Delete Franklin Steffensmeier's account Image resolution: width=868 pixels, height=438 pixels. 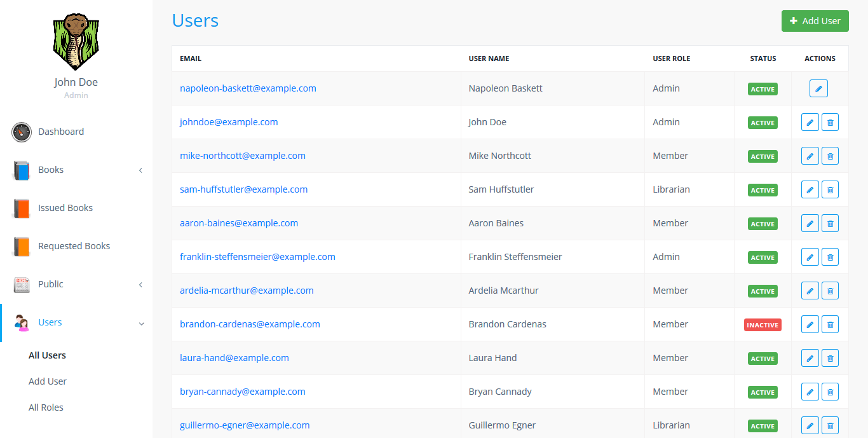[830, 257]
